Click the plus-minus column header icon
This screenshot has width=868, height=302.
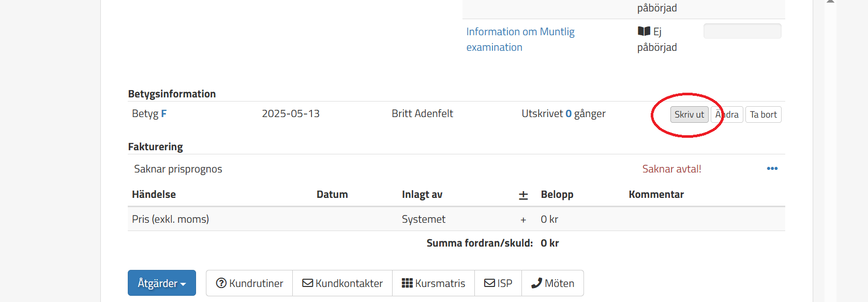(523, 195)
